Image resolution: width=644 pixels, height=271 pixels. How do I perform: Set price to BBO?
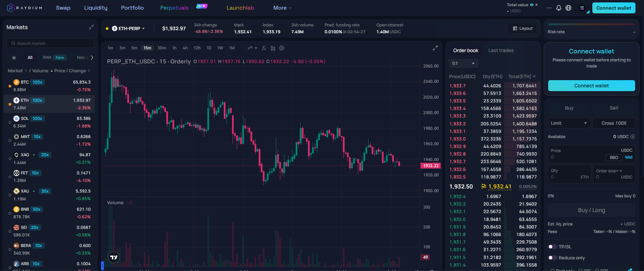pyautogui.click(x=614, y=158)
